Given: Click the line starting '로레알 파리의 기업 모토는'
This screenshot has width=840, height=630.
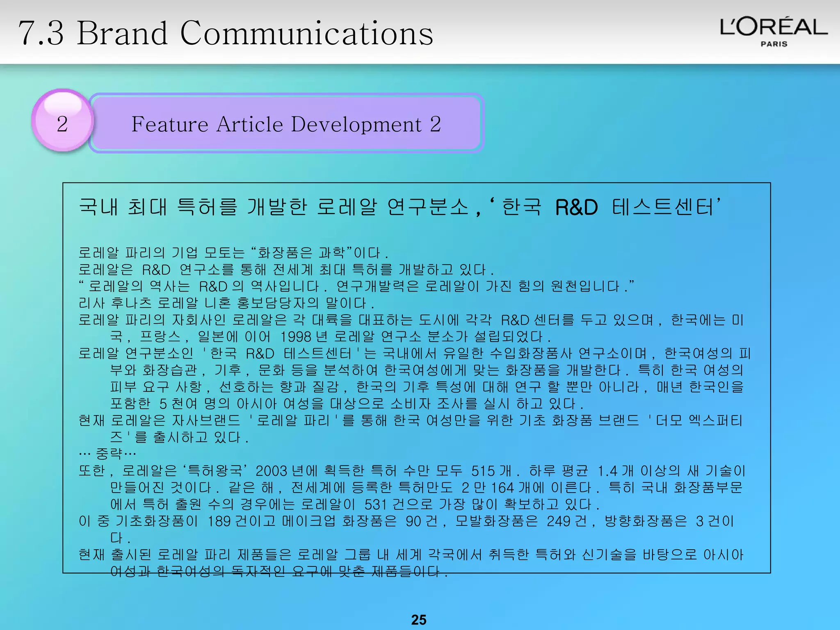Looking at the screenshot, I should pos(233,252).
